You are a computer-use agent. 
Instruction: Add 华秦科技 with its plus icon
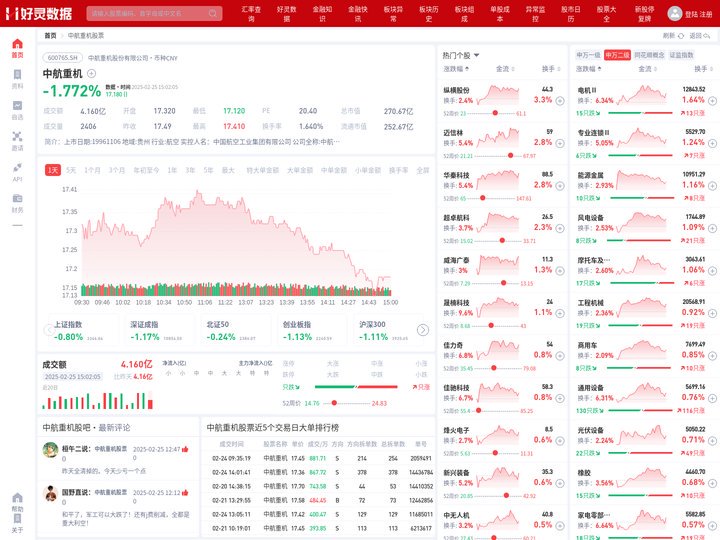pyautogui.click(x=560, y=186)
